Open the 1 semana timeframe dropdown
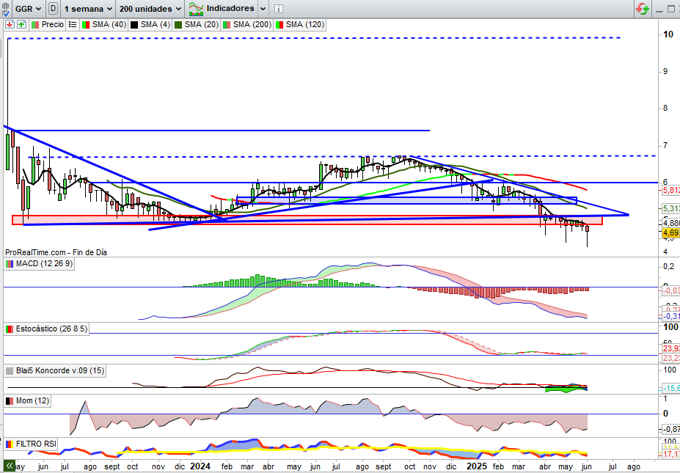 88,8
